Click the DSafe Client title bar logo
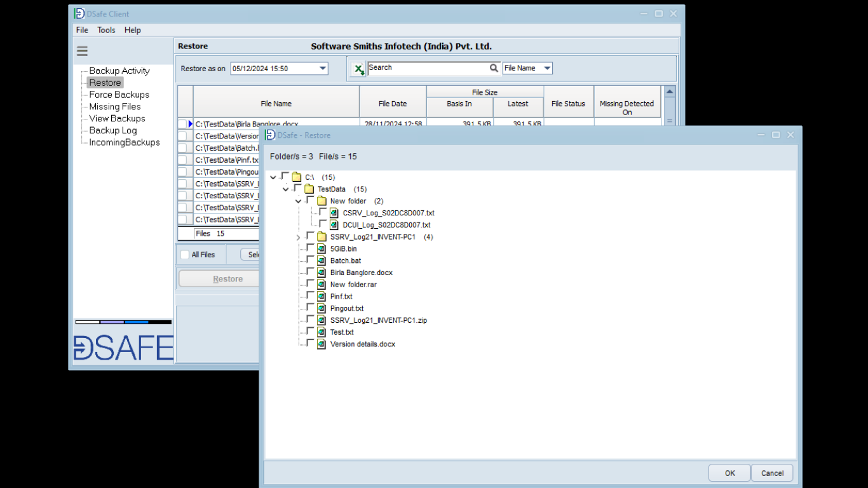Screen dimensions: 868x488 (x=79, y=14)
